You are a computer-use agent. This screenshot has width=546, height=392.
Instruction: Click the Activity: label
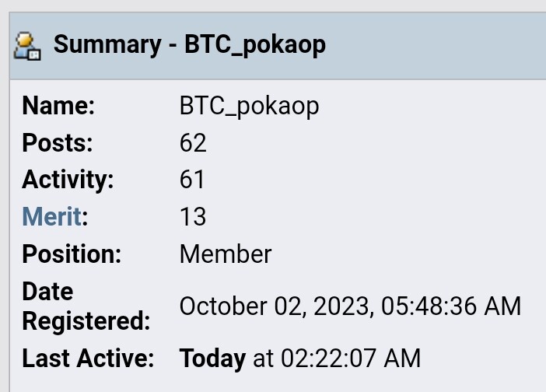tap(68, 180)
